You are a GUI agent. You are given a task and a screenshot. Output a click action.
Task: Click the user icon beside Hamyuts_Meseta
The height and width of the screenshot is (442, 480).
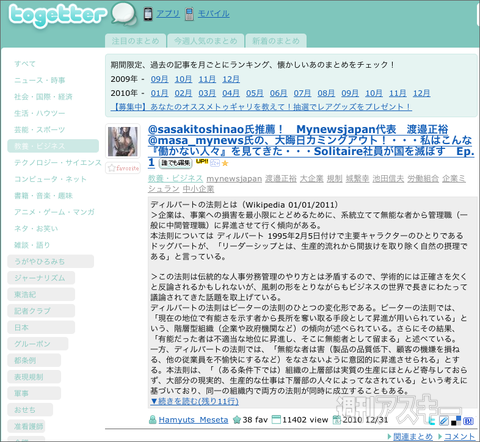click(153, 419)
